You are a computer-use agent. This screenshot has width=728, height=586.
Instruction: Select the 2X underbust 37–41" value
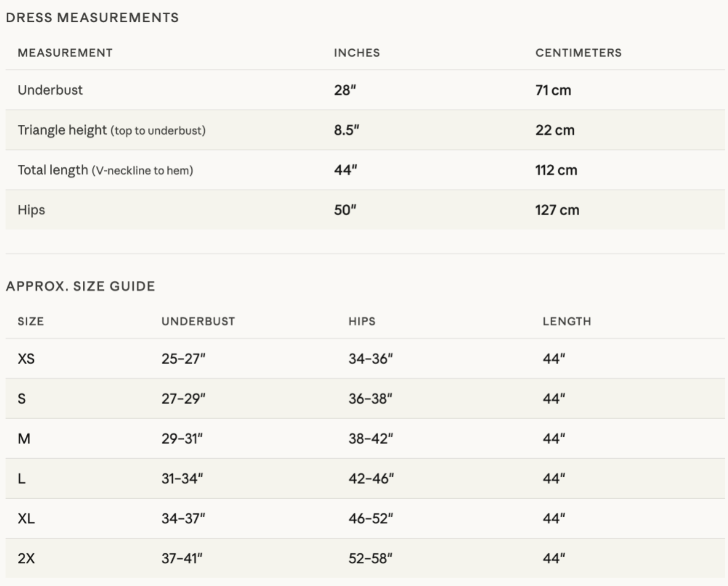(182, 558)
